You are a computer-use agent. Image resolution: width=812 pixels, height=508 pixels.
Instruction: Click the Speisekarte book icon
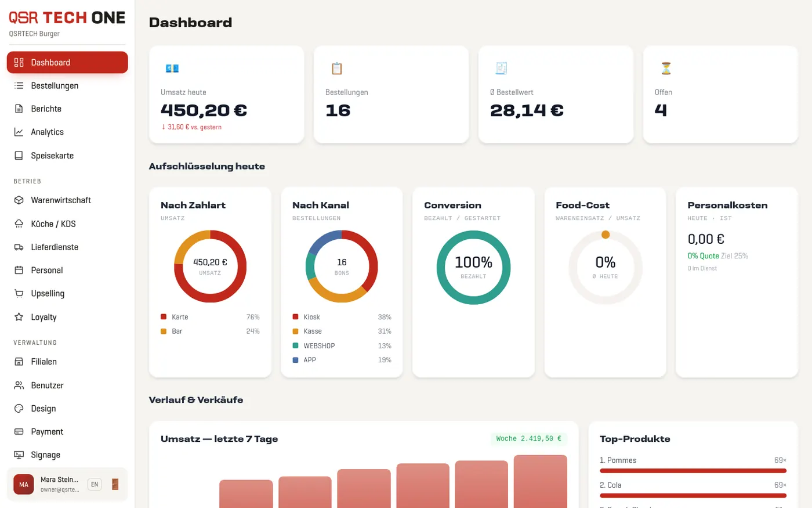[x=19, y=156]
